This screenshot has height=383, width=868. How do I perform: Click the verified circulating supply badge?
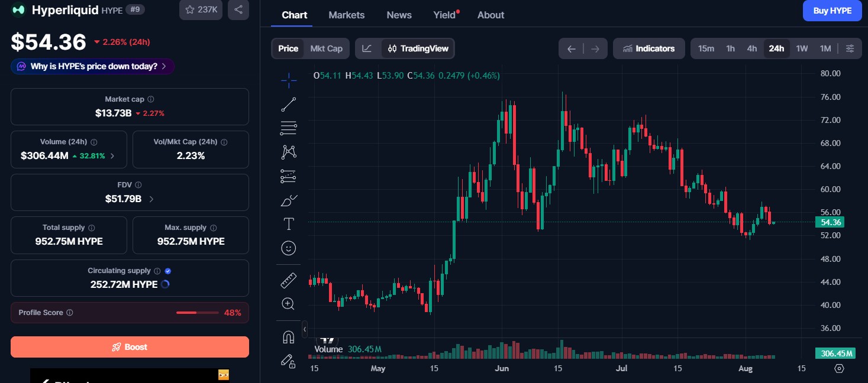click(168, 271)
